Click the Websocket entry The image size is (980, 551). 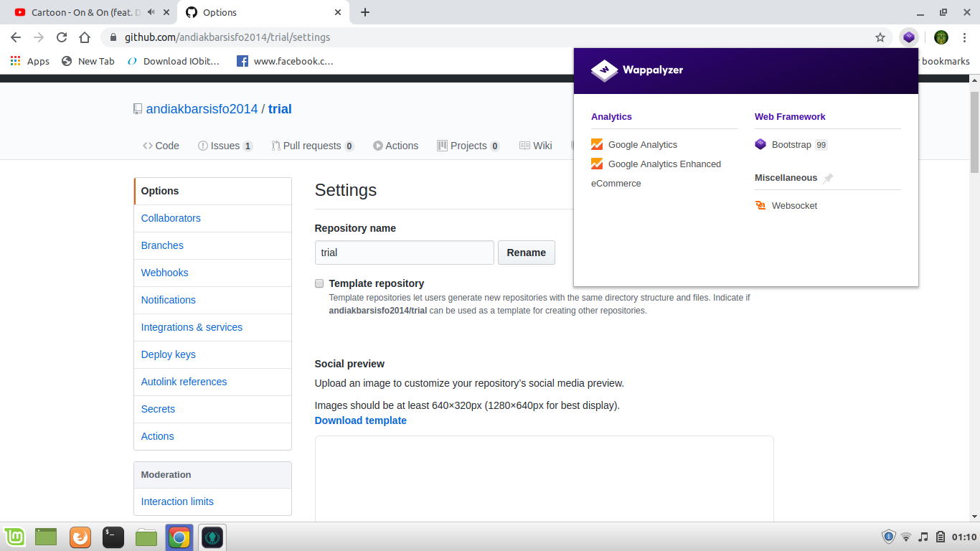[786, 205]
